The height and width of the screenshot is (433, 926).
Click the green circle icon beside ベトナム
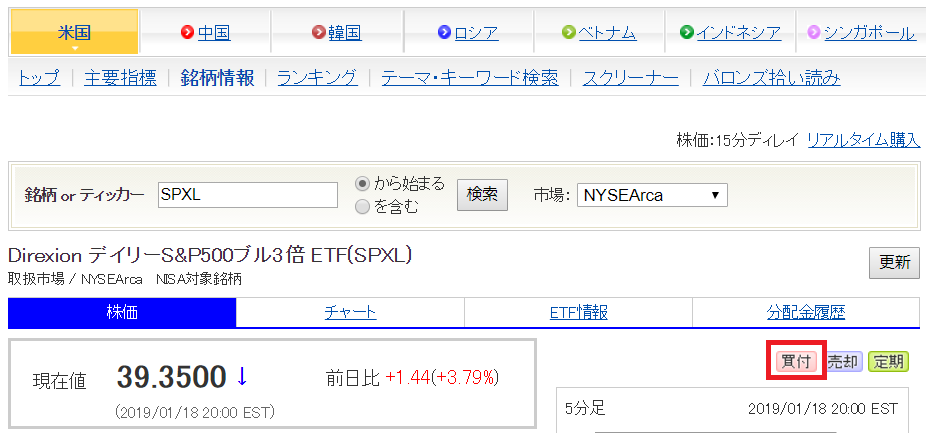click(568, 32)
